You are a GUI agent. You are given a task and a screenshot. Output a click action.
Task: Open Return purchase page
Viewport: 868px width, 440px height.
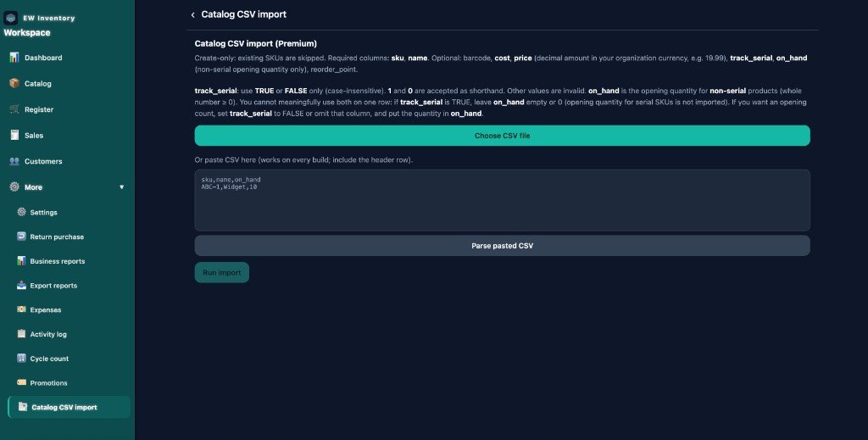click(x=57, y=237)
